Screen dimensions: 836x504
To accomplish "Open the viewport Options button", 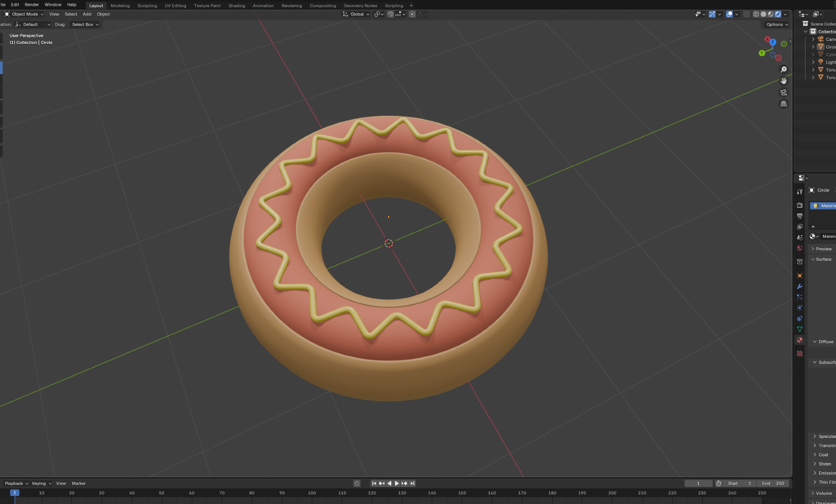I will click(777, 25).
